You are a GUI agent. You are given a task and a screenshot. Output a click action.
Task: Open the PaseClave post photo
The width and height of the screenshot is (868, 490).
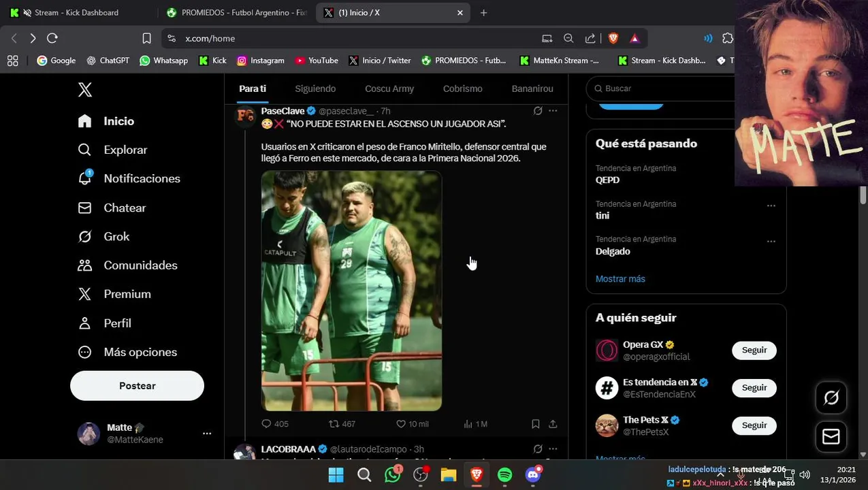(351, 291)
